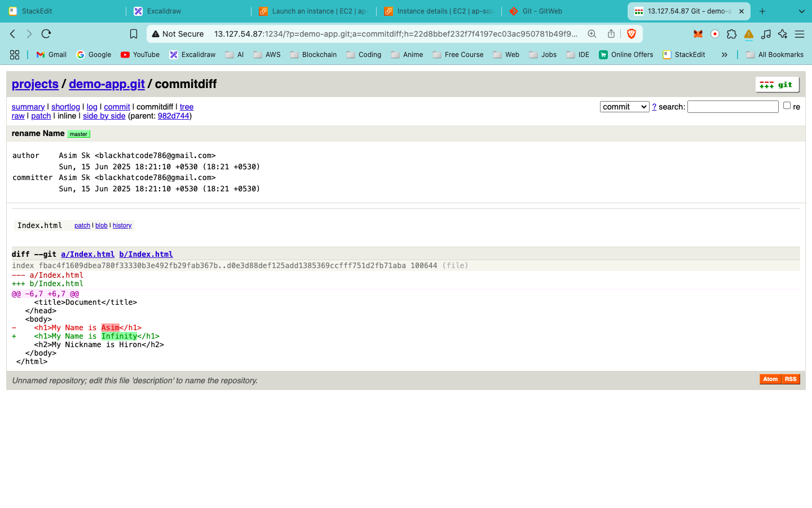Viewport: 812px width, 508px height.
Task: Reload the page
Action: 46,34
